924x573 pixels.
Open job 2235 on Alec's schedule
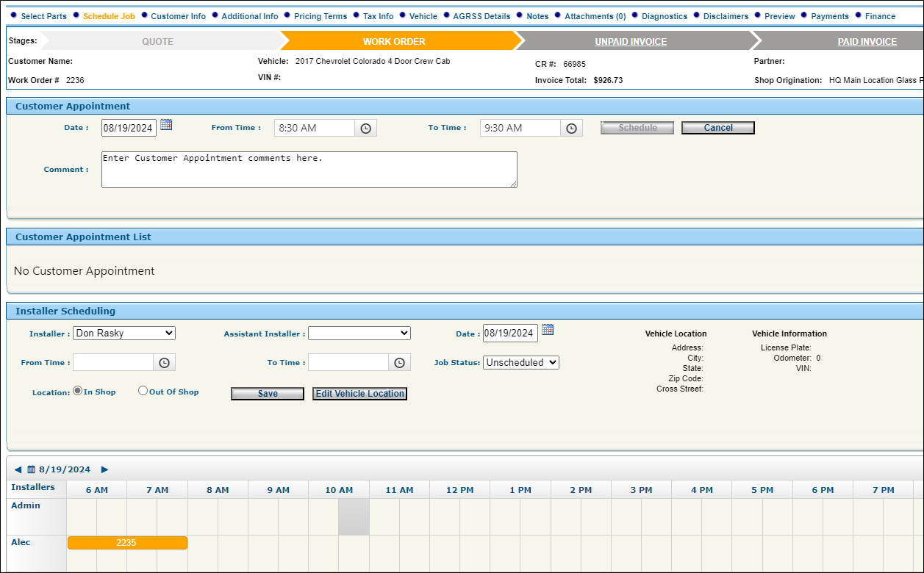click(127, 543)
